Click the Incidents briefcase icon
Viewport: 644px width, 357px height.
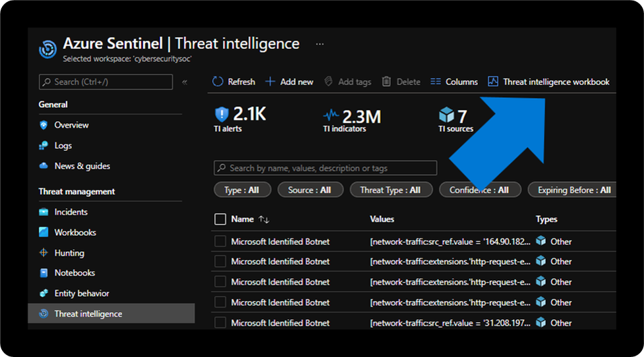[44, 212]
